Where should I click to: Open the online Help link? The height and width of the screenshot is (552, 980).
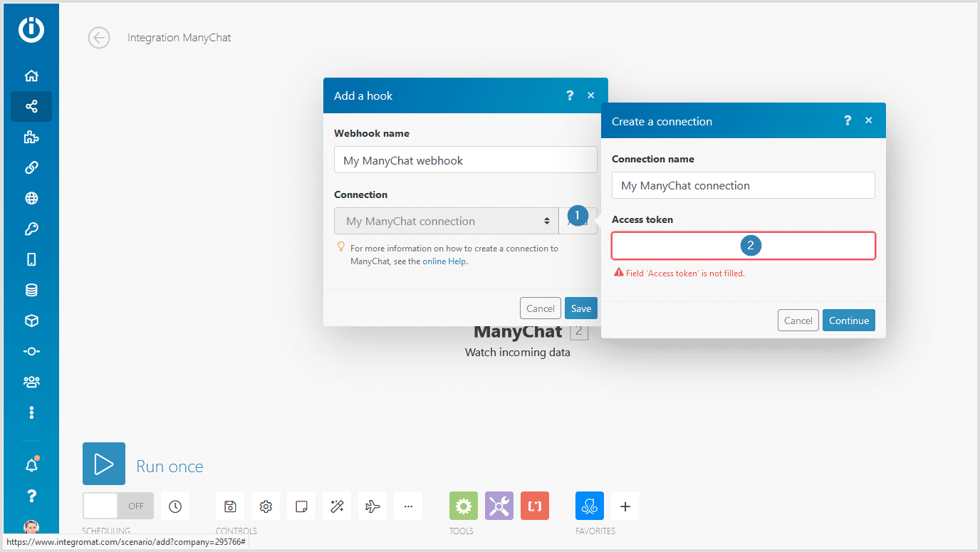click(x=445, y=261)
